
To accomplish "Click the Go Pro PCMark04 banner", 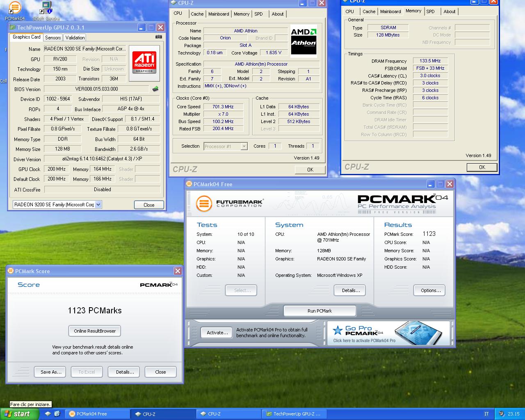I will point(389,333).
